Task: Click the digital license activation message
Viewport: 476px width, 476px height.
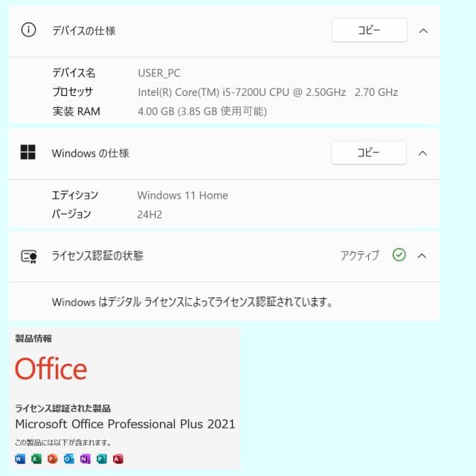Action: [x=193, y=302]
